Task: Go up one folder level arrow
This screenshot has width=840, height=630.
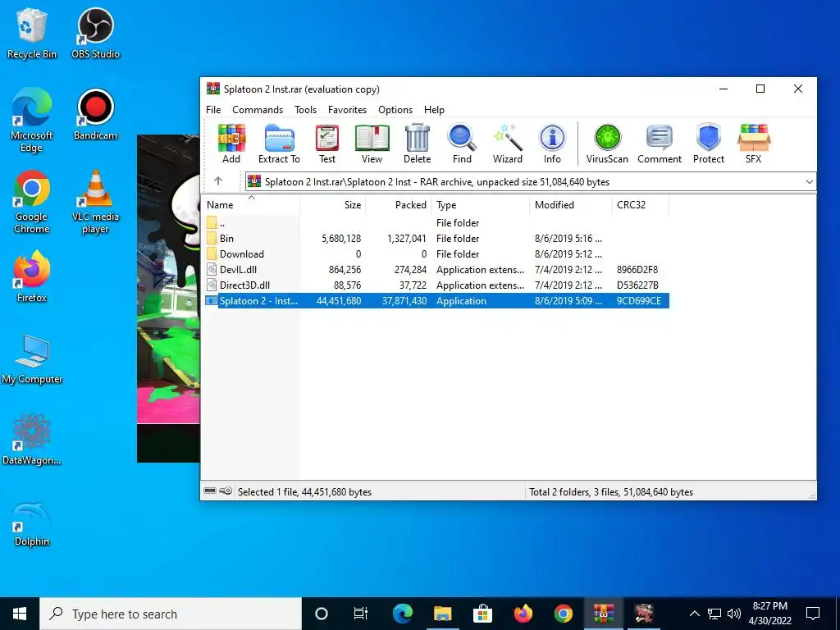Action: pyautogui.click(x=218, y=181)
